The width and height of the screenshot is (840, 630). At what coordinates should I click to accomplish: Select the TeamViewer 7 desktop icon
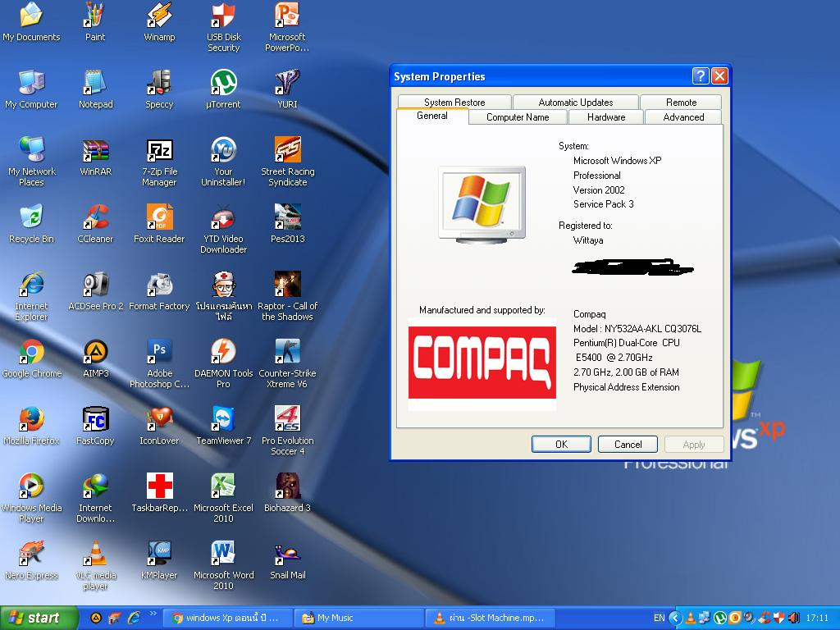(x=223, y=420)
